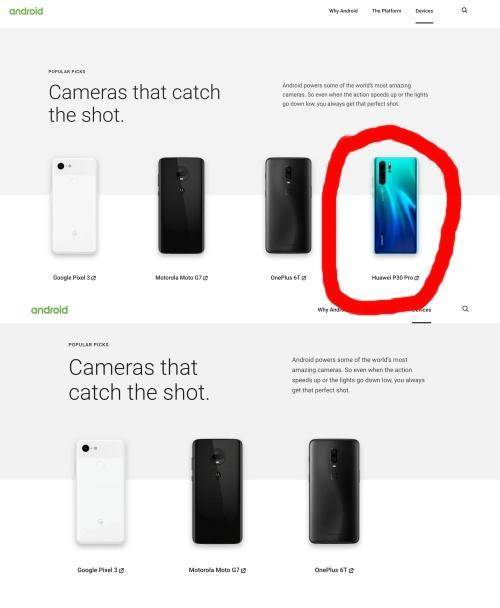
Task: Open the Why Android menu item at top
Action: click(343, 11)
